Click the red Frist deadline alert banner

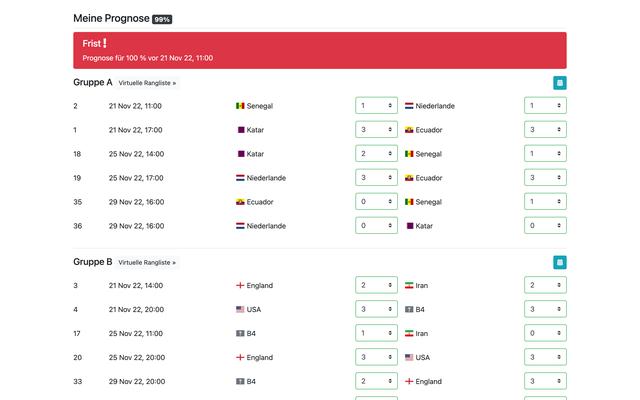click(x=320, y=50)
